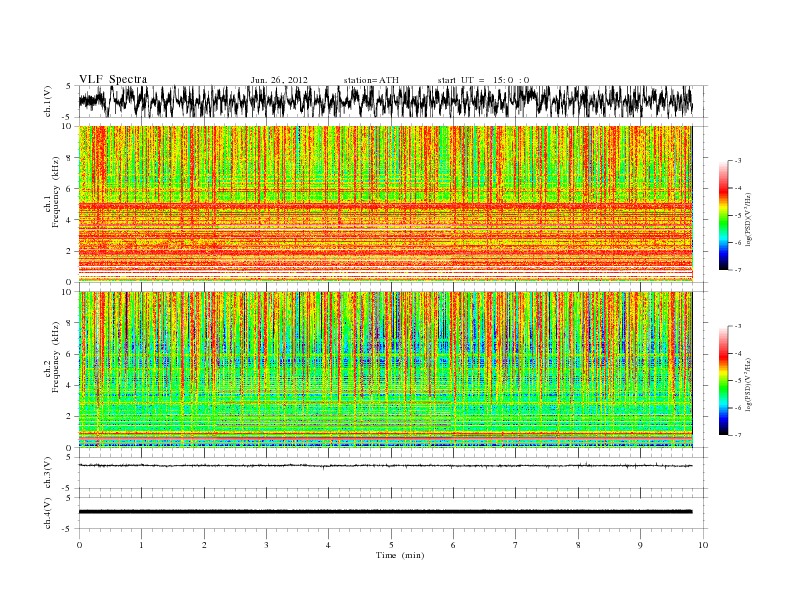Click the "-7" tick on lower colorbar
Image resolution: width=792 pixels, height=612 pixels.
coord(737,435)
